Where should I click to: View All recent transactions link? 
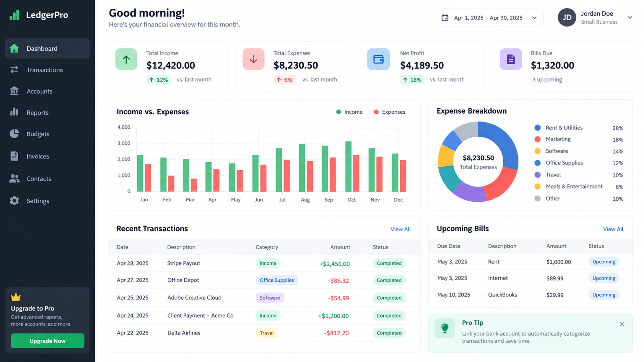(400, 229)
